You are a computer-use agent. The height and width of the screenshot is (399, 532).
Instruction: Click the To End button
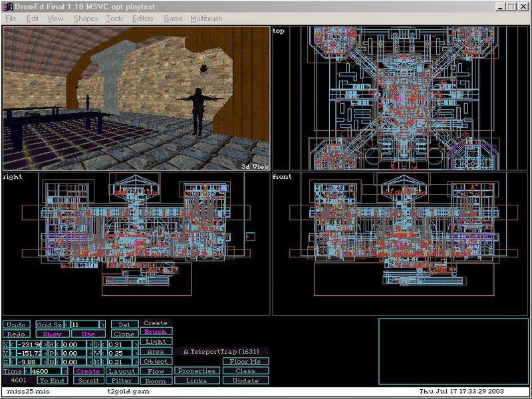point(53,380)
